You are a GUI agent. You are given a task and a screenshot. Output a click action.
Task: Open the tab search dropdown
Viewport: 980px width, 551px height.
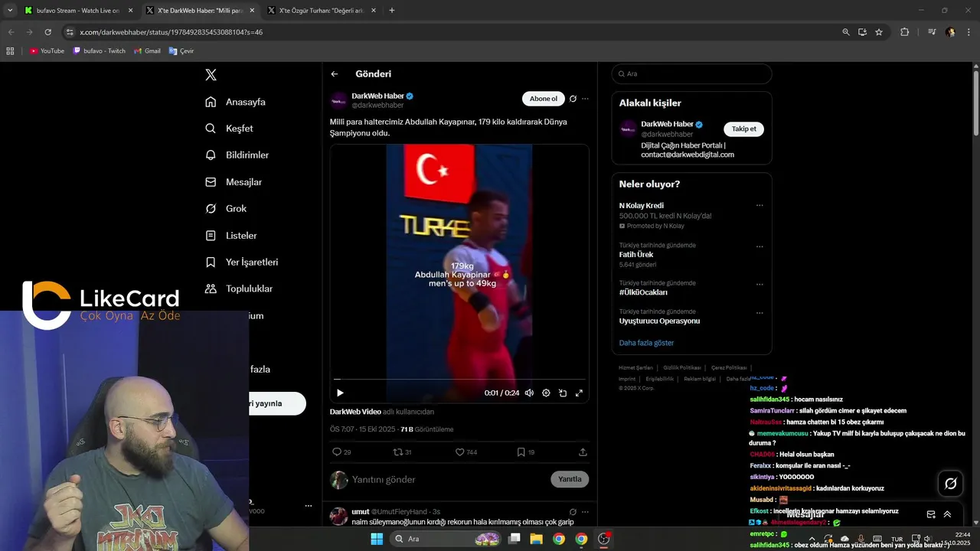(10, 11)
